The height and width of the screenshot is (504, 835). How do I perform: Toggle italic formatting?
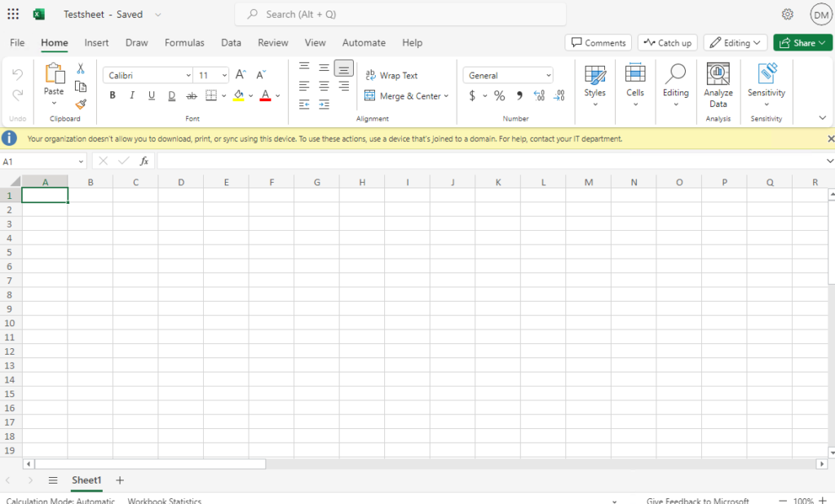131,95
